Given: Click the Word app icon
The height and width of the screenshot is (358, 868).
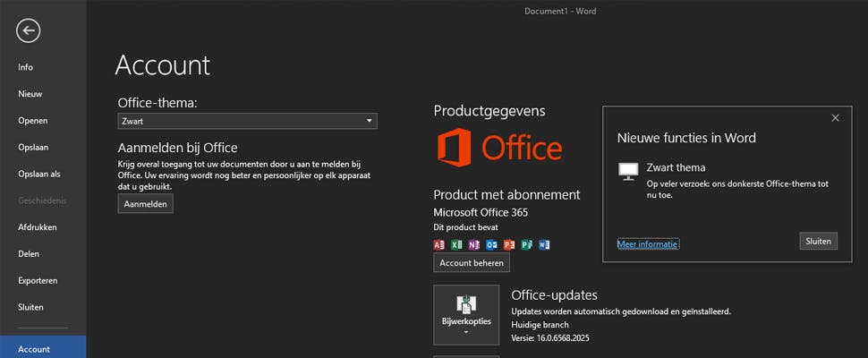Looking at the screenshot, I should [x=544, y=244].
